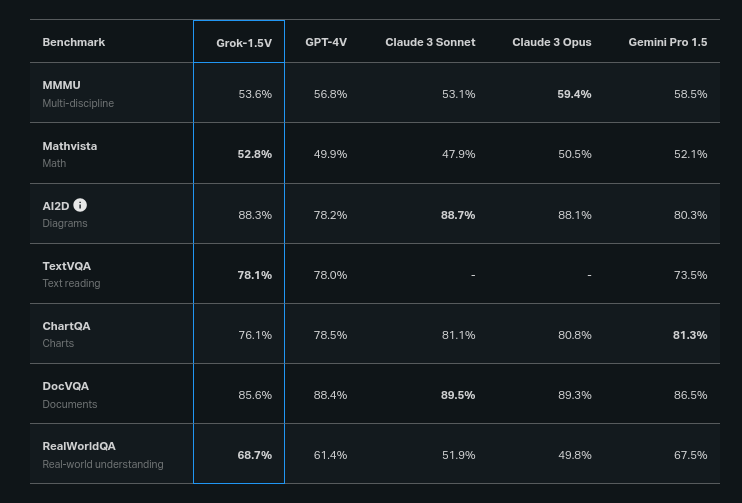Select the RealWorldQA benchmark label
The height and width of the screenshot is (503, 742).
74,446
